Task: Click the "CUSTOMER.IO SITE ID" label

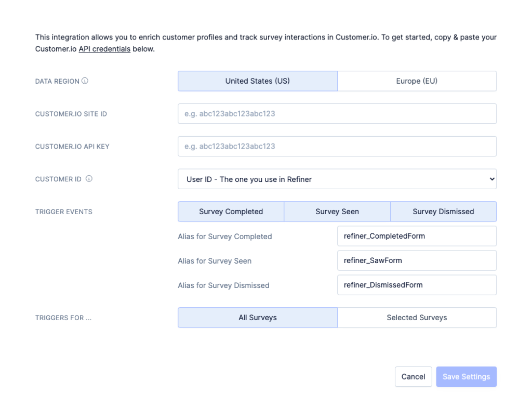Action: (x=71, y=114)
